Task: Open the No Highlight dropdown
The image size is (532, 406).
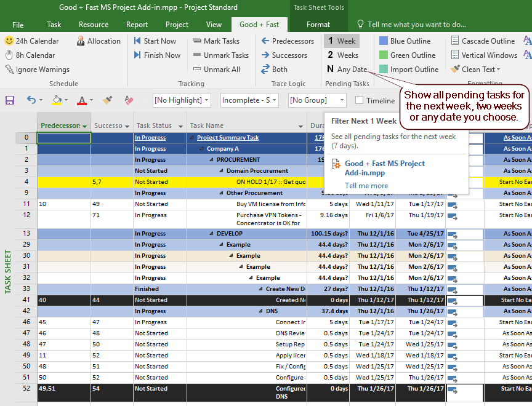Action: pyautogui.click(x=181, y=100)
